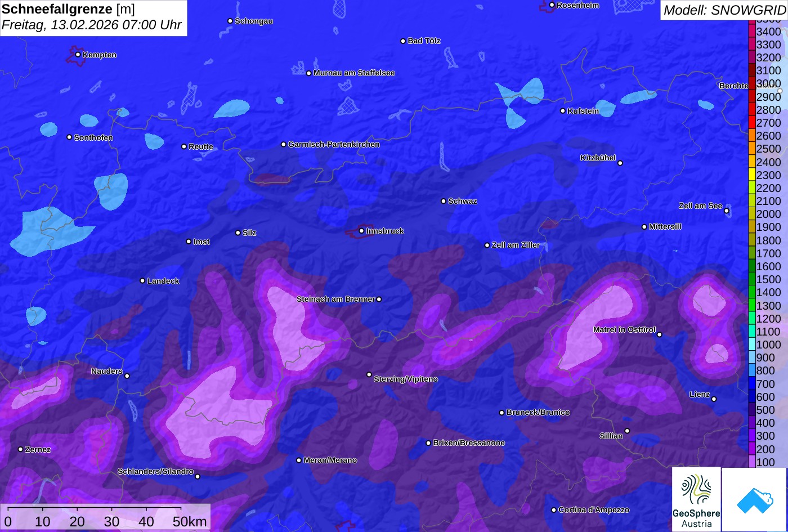Click the Schwaz marker dot

coord(443,201)
